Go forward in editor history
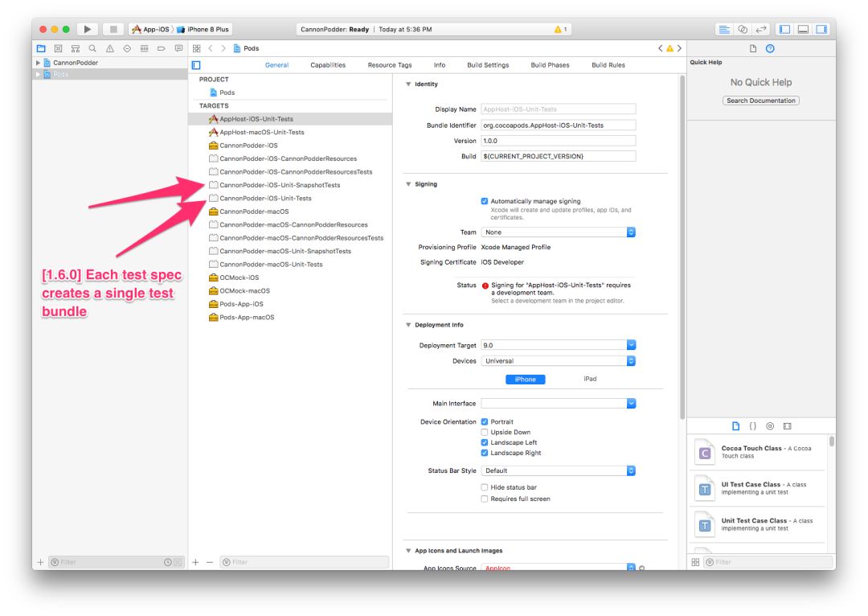This screenshot has width=868, height=616. (223, 49)
